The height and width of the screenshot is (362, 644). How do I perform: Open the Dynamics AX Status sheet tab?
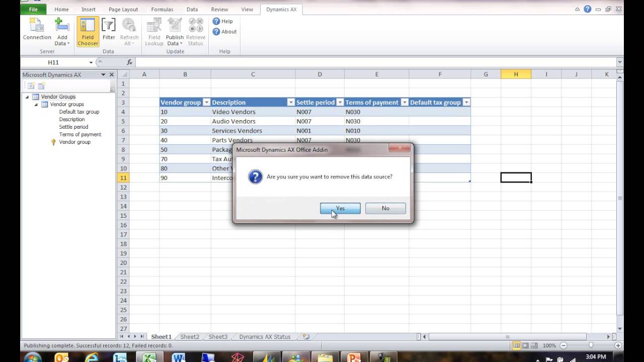[x=265, y=337]
